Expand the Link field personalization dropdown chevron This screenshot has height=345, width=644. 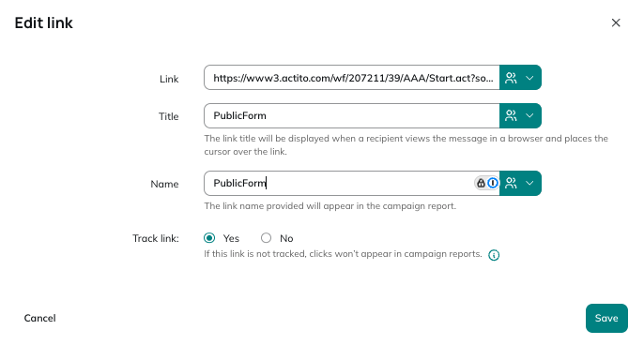click(x=529, y=78)
